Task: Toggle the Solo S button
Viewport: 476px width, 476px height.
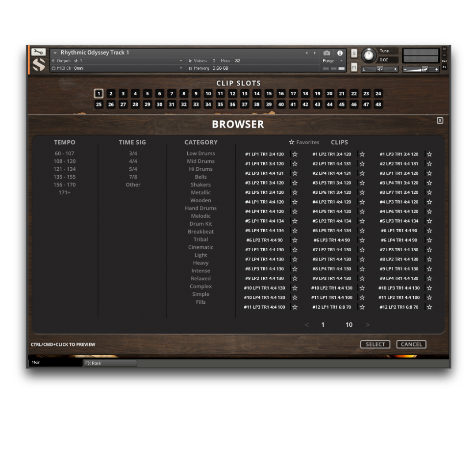Action: click(x=354, y=53)
